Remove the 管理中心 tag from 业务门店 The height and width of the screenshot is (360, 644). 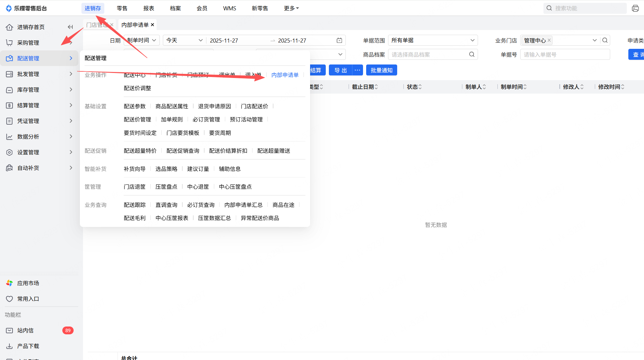click(x=549, y=40)
